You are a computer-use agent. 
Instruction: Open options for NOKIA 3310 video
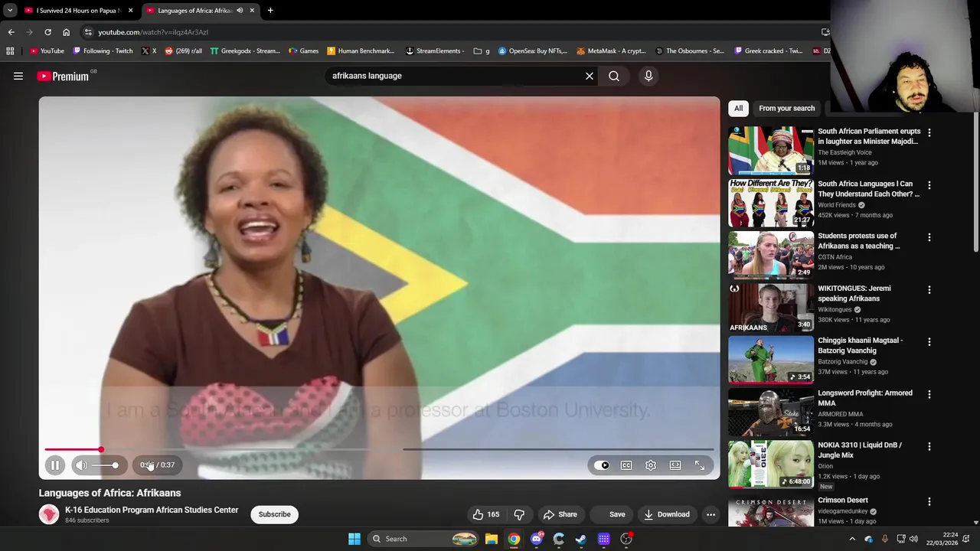(x=929, y=446)
